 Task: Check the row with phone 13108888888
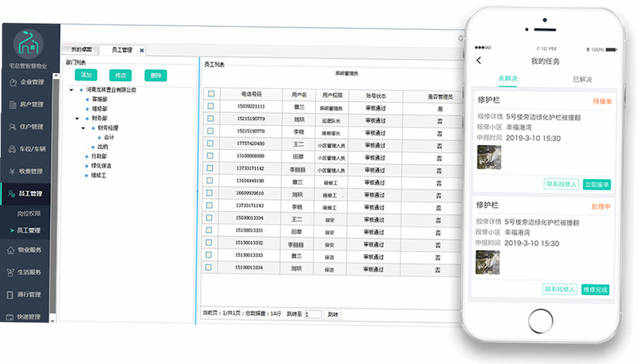pos(210,155)
